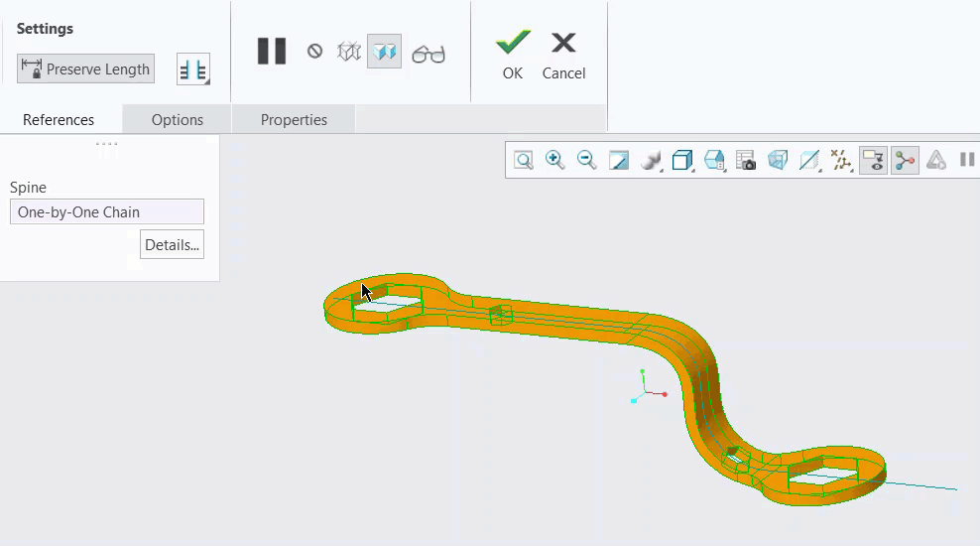Viewport: 980px width, 546px height.
Task: Confirm the feature with OK
Action: 513,55
